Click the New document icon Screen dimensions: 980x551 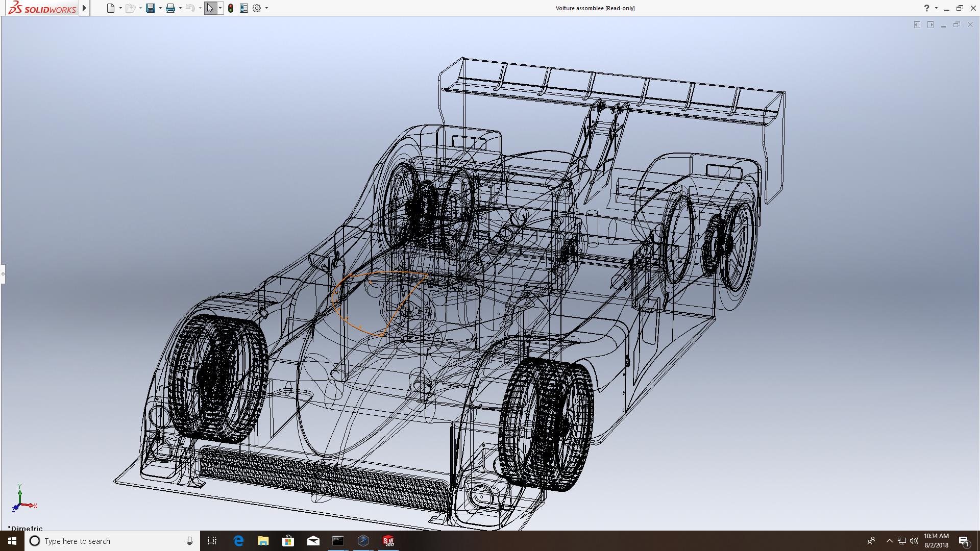111,8
